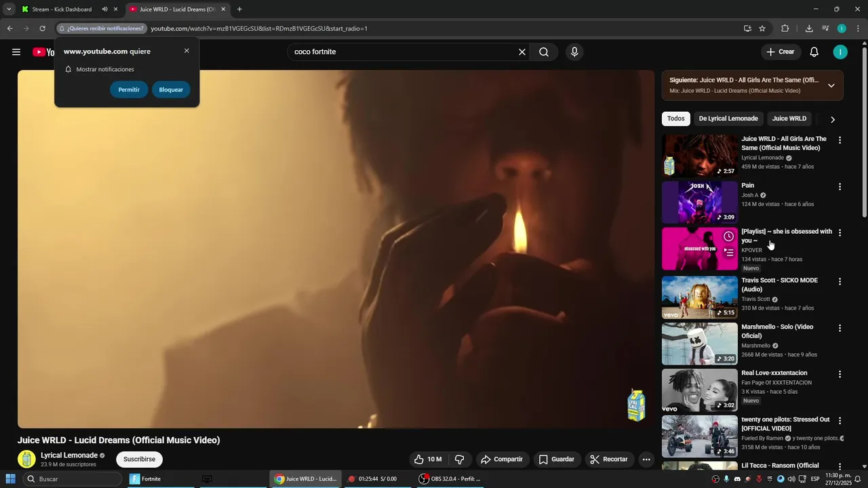Open Chrome three-dot menu

point(859,28)
